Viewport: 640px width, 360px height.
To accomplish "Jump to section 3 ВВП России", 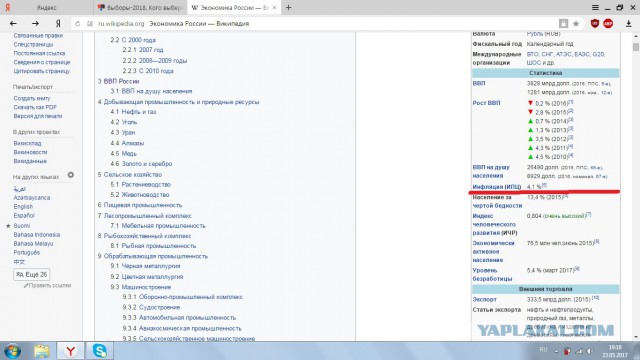I will [118, 81].
